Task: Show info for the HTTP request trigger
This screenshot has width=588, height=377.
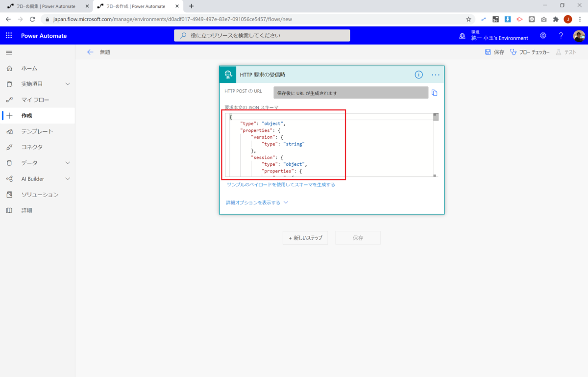Action: [418, 75]
